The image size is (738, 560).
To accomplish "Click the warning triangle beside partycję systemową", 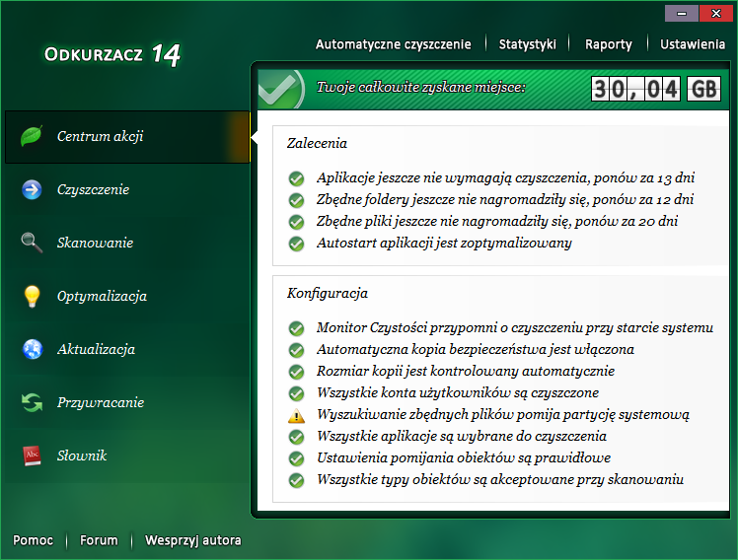I will pyautogui.click(x=297, y=416).
